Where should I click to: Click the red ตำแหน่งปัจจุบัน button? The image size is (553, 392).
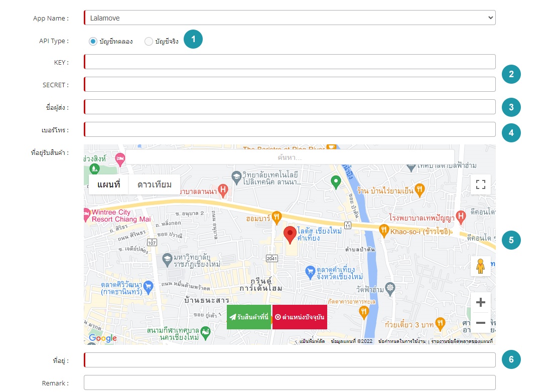[x=300, y=317]
